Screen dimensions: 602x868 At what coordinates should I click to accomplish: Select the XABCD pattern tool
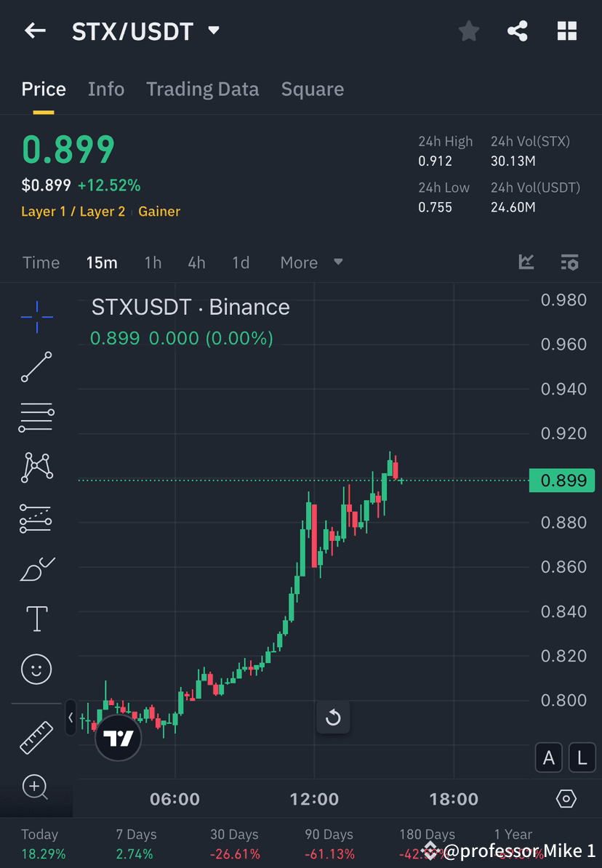pyautogui.click(x=36, y=467)
